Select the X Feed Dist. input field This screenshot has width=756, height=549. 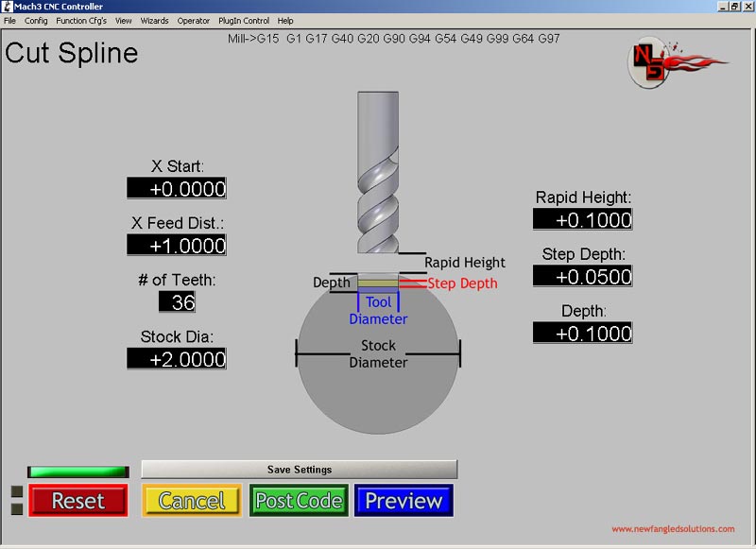pyautogui.click(x=177, y=245)
